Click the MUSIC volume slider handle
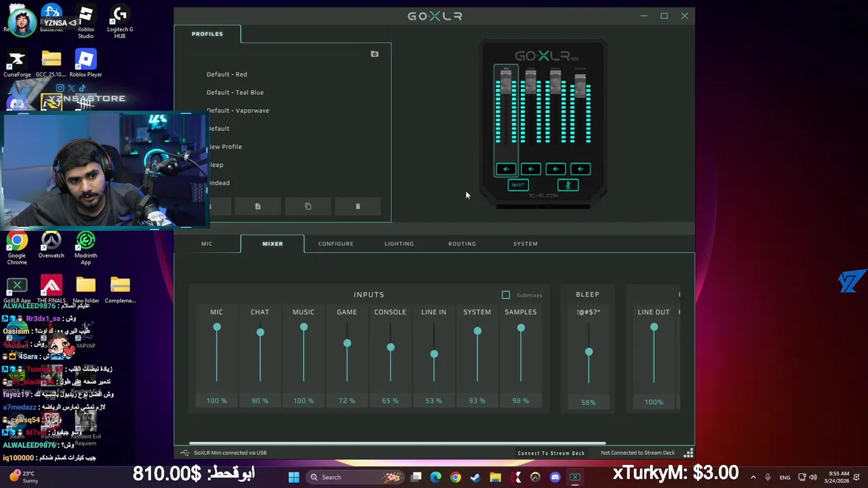Viewport: 868px width, 488px height. [x=304, y=327]
